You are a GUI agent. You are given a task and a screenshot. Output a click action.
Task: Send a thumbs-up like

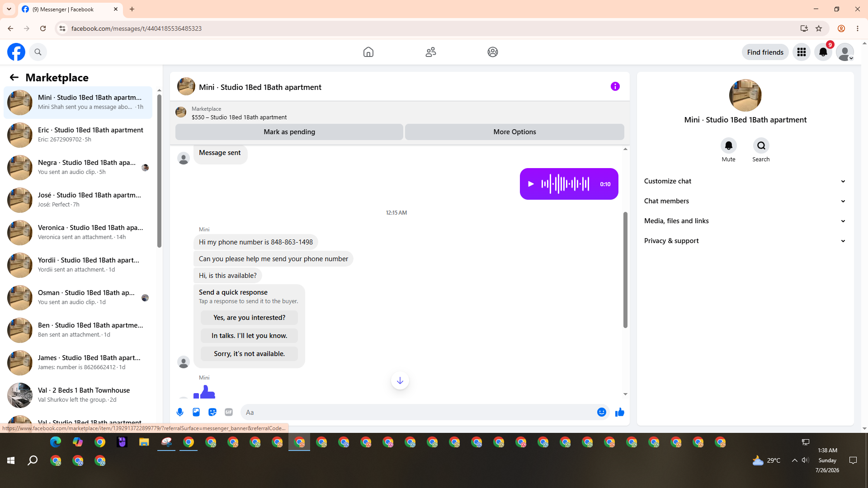click(620, 412)
